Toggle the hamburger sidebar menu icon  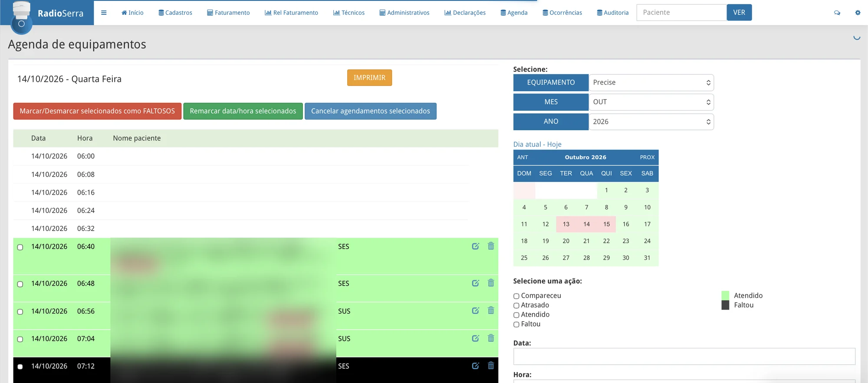(104, 13)
